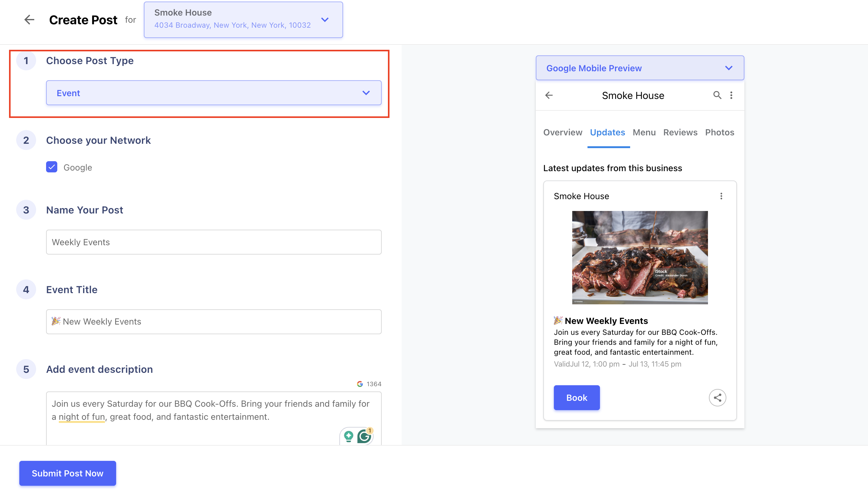Expand the Google Mobile Preview dropdown

(640, 68)
